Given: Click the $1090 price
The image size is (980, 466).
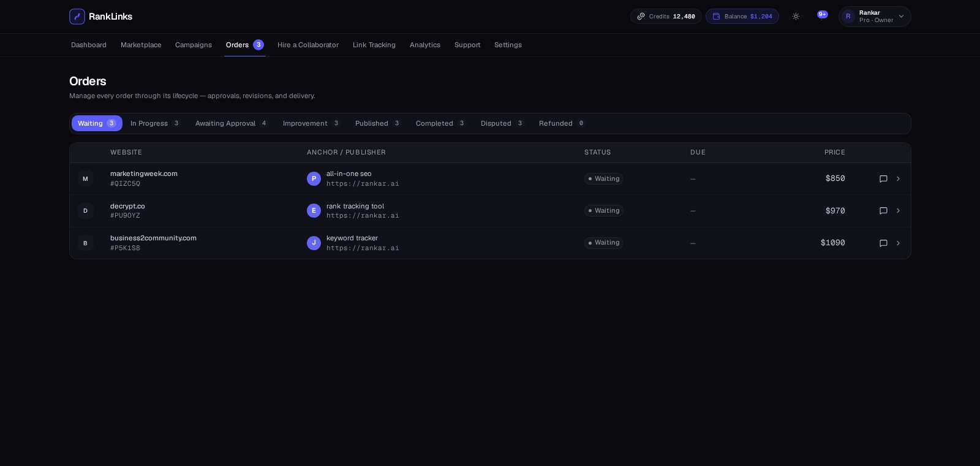Looking at the screenshot, I should tap(832, 243).
